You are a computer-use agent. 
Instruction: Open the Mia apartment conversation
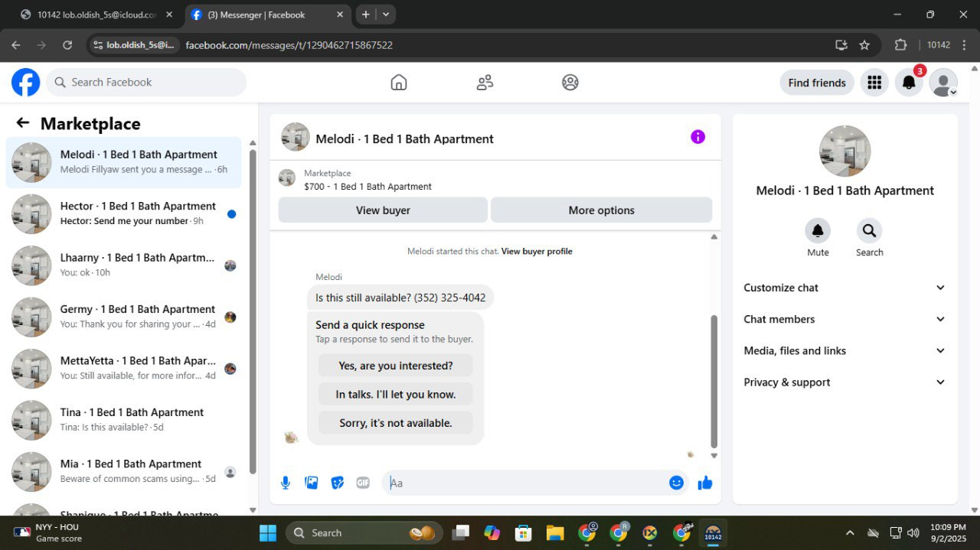[123, 471]
